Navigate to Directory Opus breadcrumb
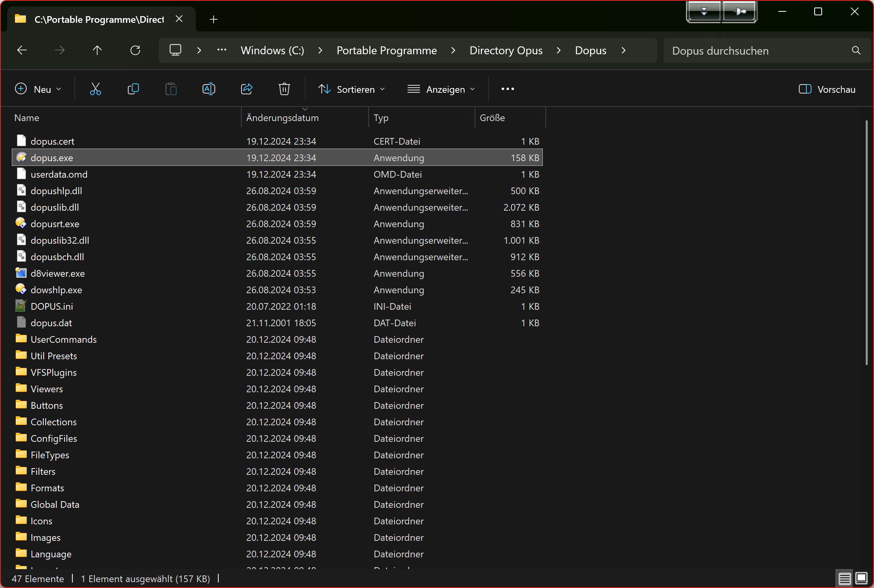 (x=506, y=50)
